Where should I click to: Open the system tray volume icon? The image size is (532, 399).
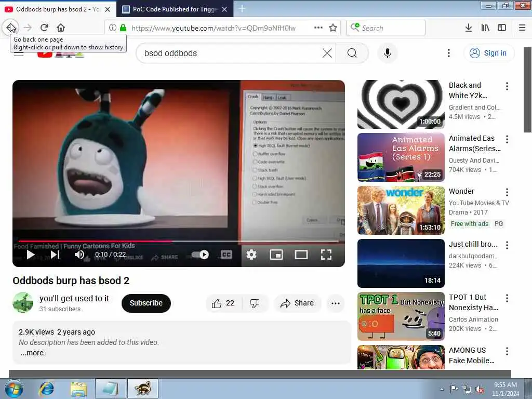pyautogui.click(x=480, y=390)
